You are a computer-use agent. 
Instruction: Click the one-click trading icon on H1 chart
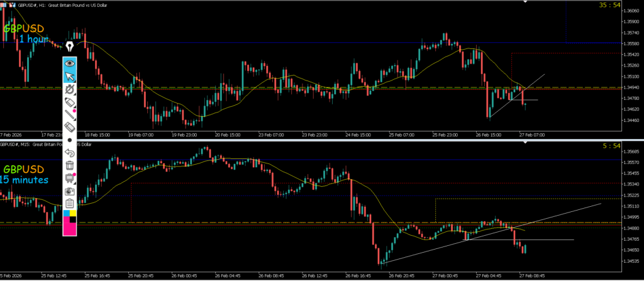[14, 6]
